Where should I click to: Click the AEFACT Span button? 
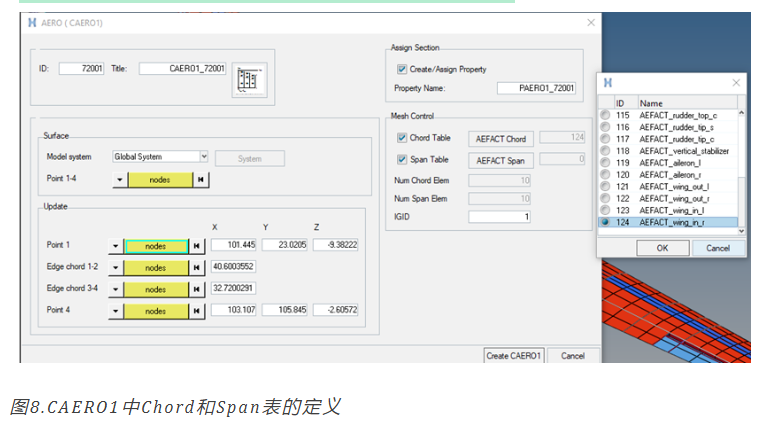(x=500, y=161)
